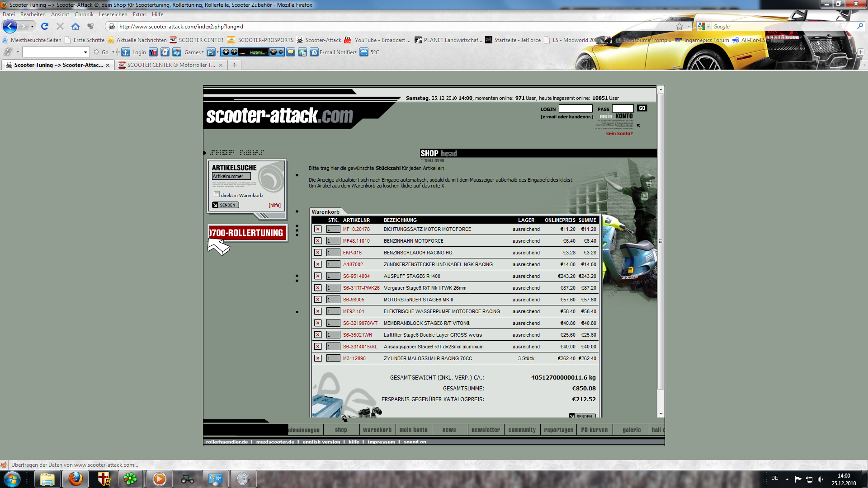This screenshot has height=488, width=868.
Task: Open Windows Media Player from taskbar
Action: [159, 479]
